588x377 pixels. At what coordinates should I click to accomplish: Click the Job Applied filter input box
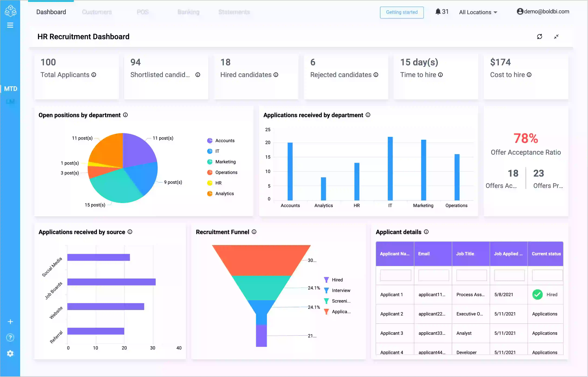point(510,276)
